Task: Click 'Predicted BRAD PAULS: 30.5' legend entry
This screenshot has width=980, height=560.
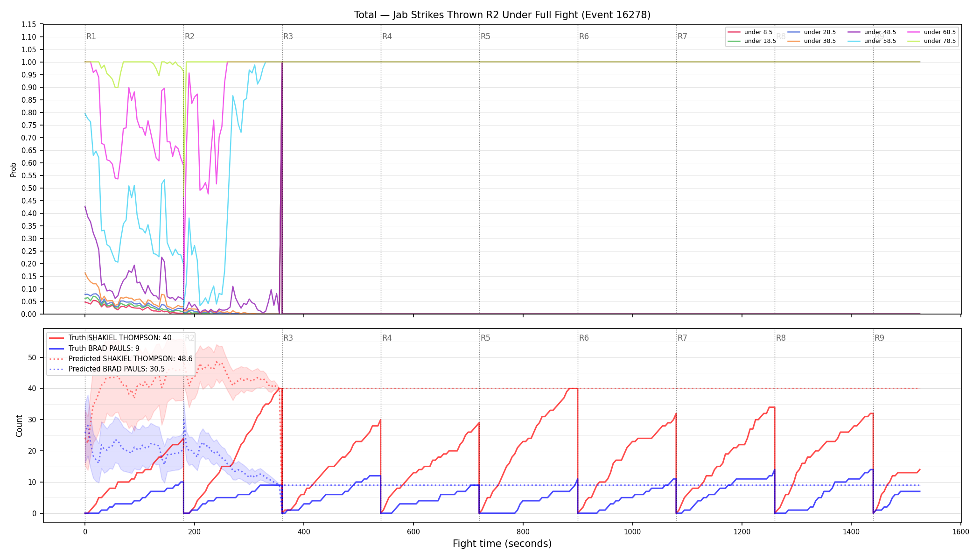Action: coord(107,369)
